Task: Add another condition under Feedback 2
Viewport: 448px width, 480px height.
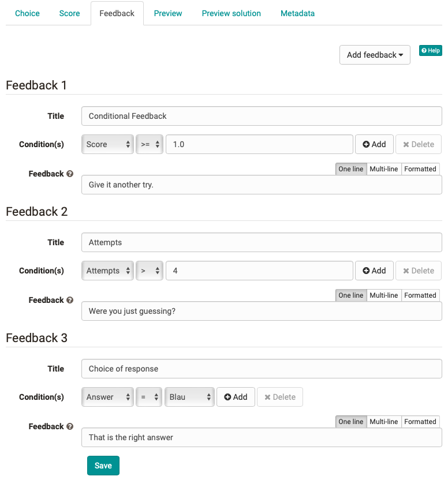Action: coord(374,271)
